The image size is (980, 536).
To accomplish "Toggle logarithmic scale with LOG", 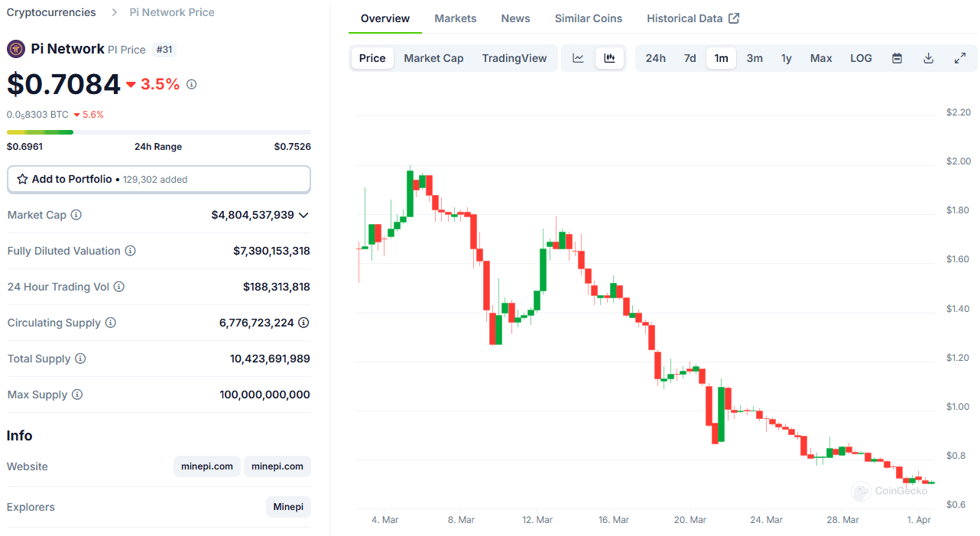I will tap(861, 57).
